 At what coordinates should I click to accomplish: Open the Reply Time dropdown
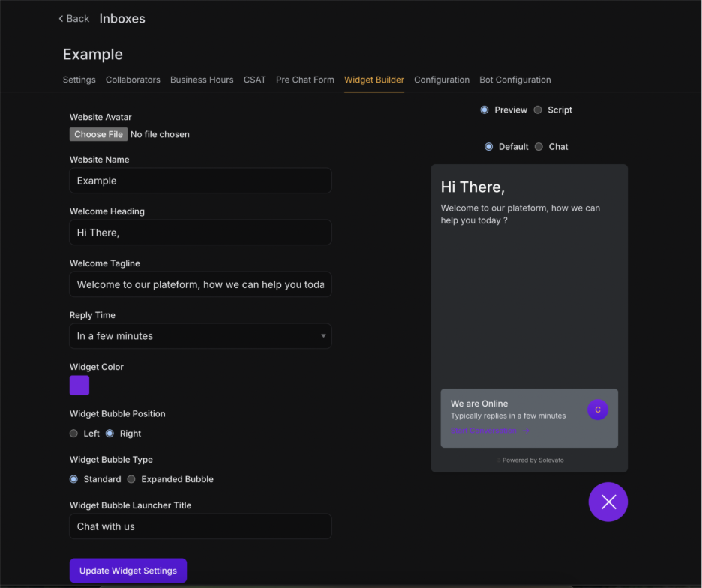coord(200,336)
